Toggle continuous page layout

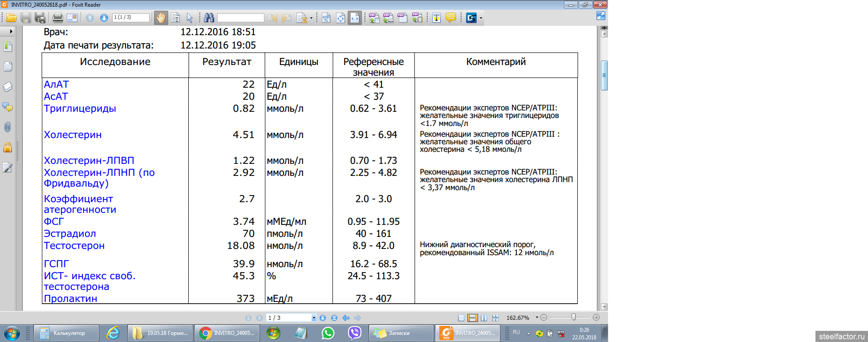tap(473, 318)
